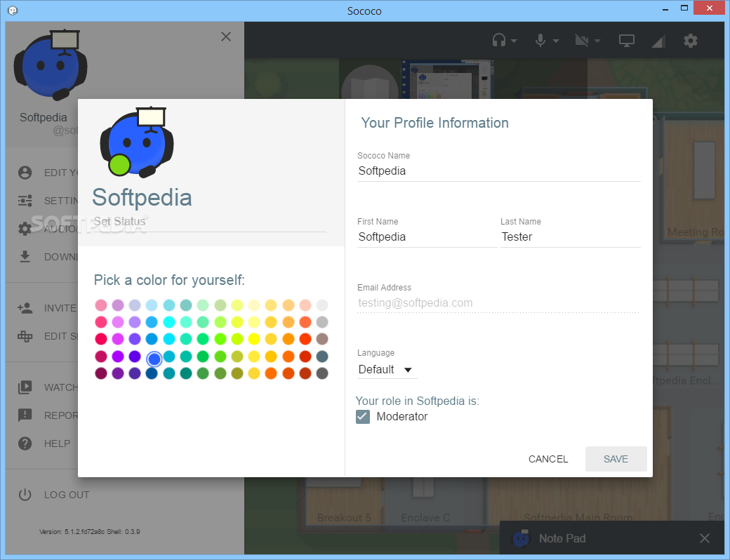This screenshot has height=560, width=730.
Task: Click the screen share monitor icon
Action: [627, 41]
